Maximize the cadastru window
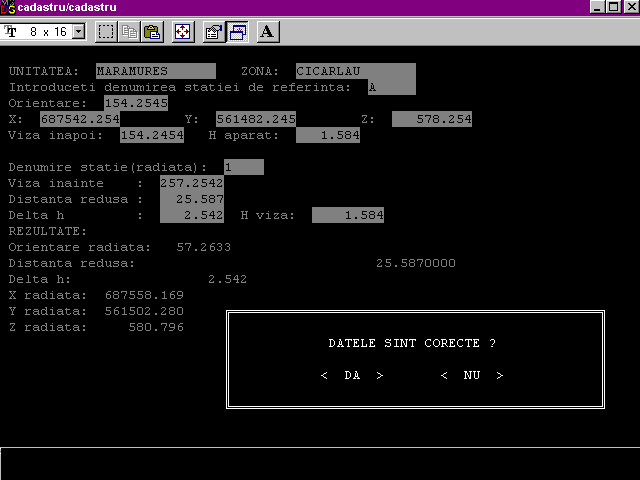 click(x=613, y=7)
